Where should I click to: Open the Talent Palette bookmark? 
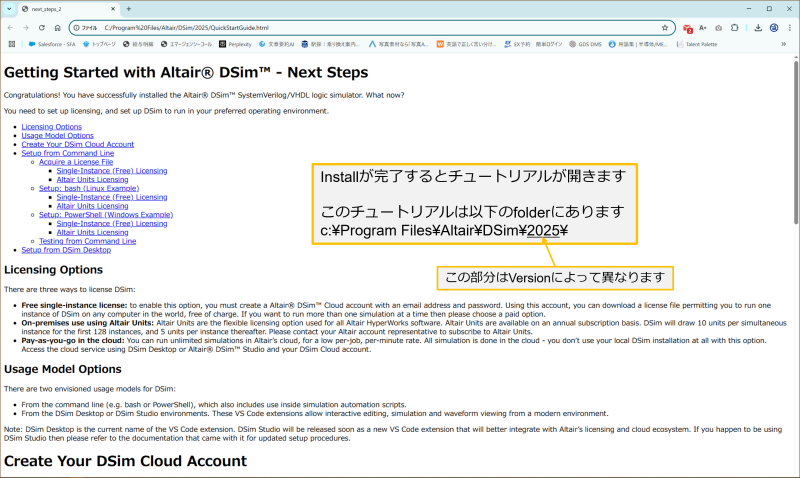click(696, 44)
